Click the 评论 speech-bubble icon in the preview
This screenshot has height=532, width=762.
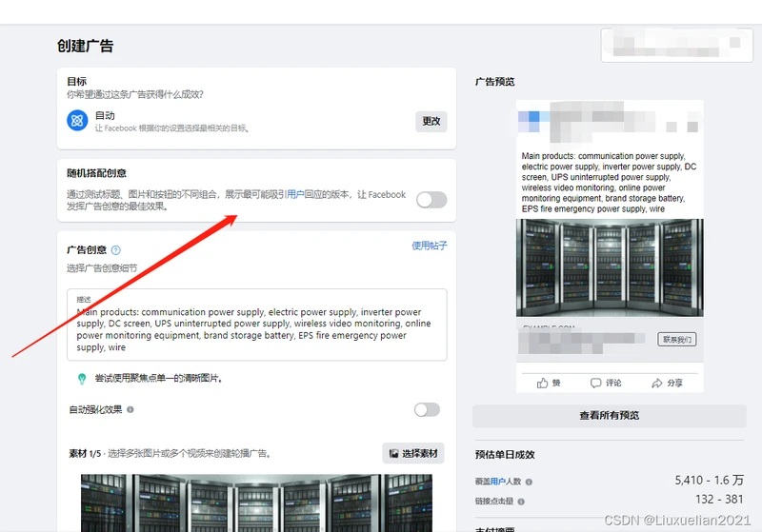pos(596,384)
